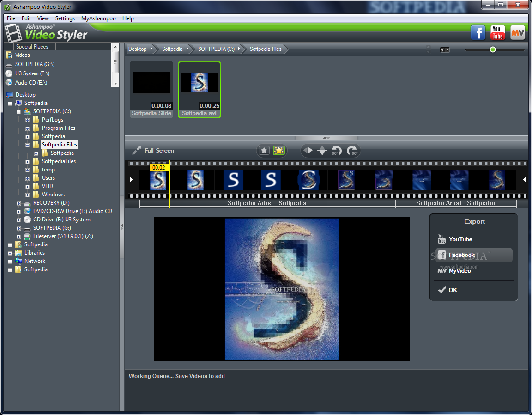Toggle the highlighted sparkle star effect button
Image resolution: width=532 pixels, height=415 pixels.
279,150
